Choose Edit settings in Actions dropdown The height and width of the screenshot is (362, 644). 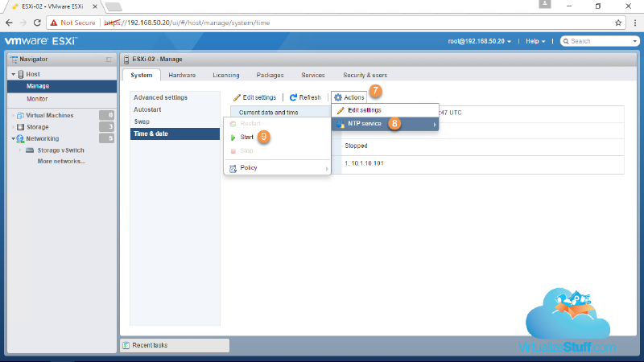[386, 110]
